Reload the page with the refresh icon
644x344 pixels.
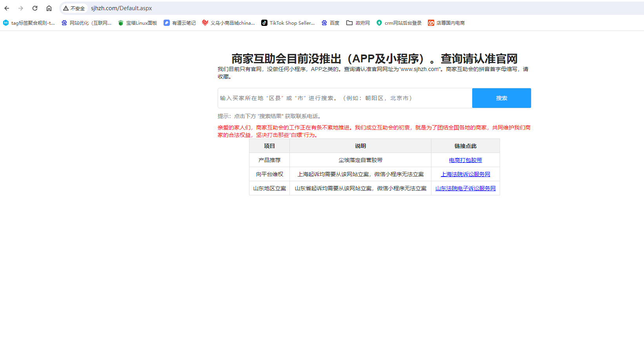click(35, 8)
